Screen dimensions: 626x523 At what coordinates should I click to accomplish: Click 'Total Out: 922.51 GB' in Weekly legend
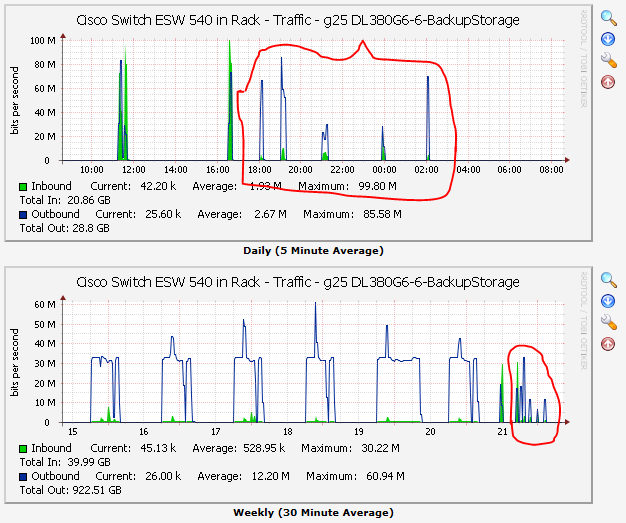click(71, 490)
